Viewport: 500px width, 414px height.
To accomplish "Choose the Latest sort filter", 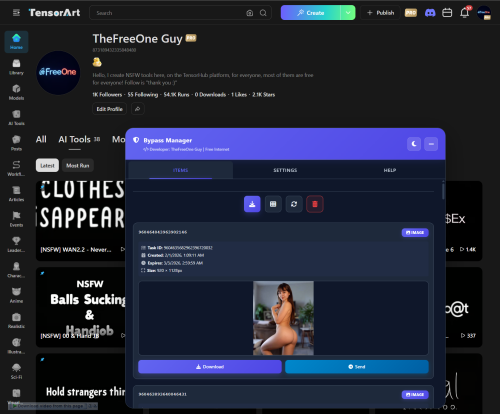I will tap(47, 165).
